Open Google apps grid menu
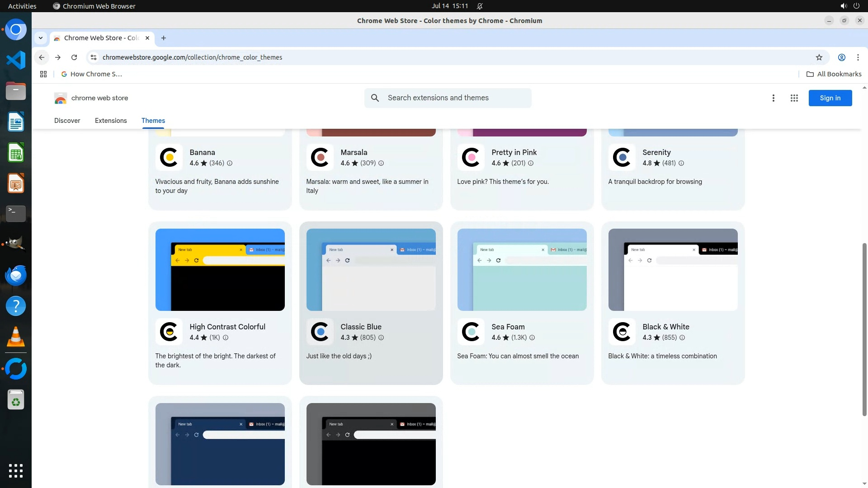This screenshot has height=488, width=868. 794,98
